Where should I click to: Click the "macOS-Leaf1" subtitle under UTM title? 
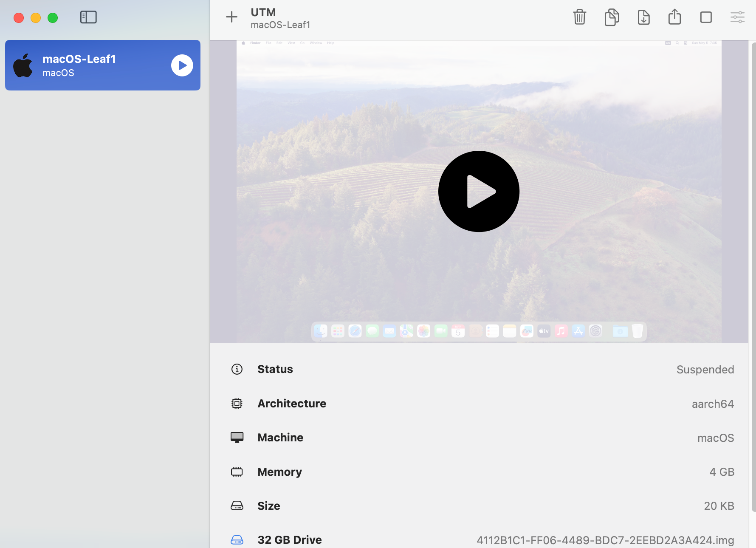[x=280, y=25]
